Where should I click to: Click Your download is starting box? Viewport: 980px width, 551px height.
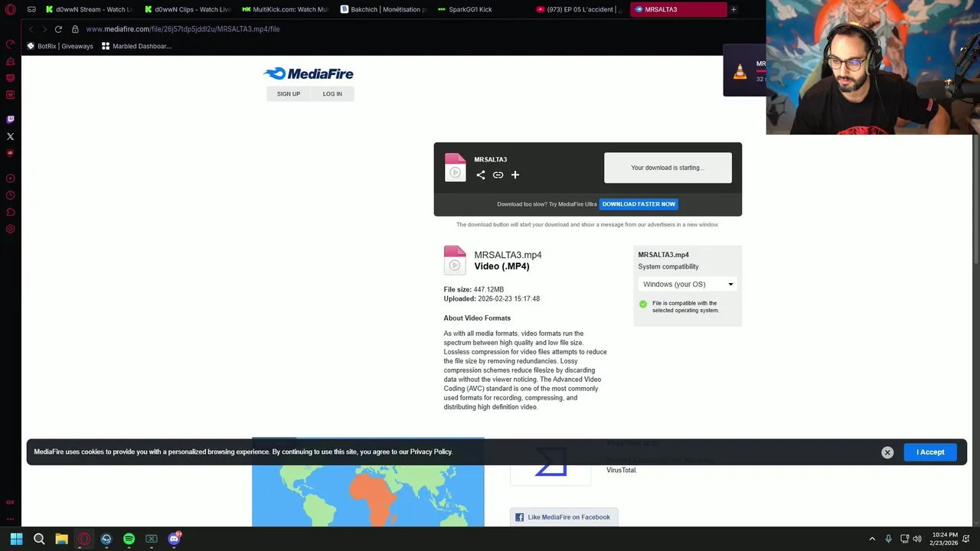point(668,168)
